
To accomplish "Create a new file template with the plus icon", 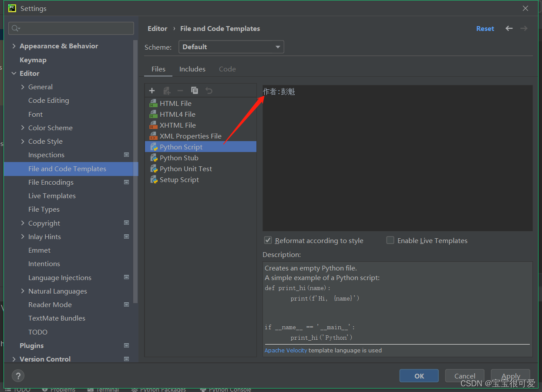I will (152, 90).
